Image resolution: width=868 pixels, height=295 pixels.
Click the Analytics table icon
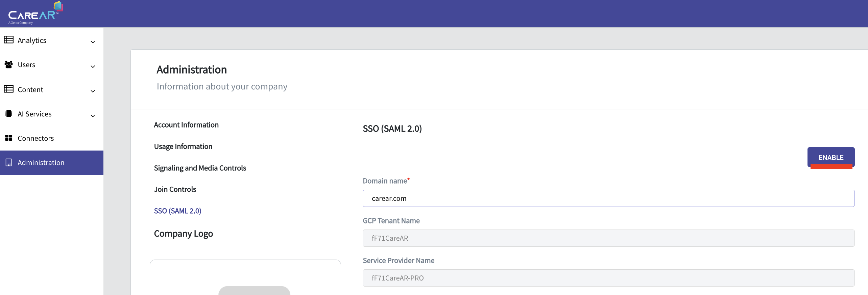(9, 40)
